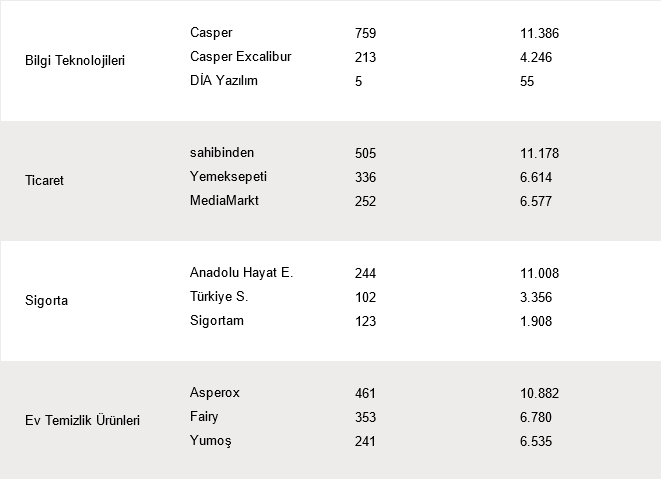This screenshot has width=661, height=479.
Task: Select the Asperox brand name
Action: (215, 393)
